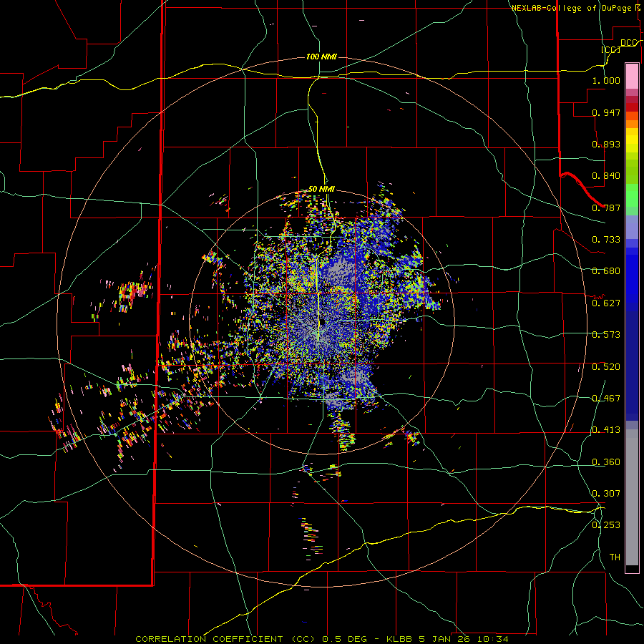Click the 0.893 scale value

(x=606, y=144)
